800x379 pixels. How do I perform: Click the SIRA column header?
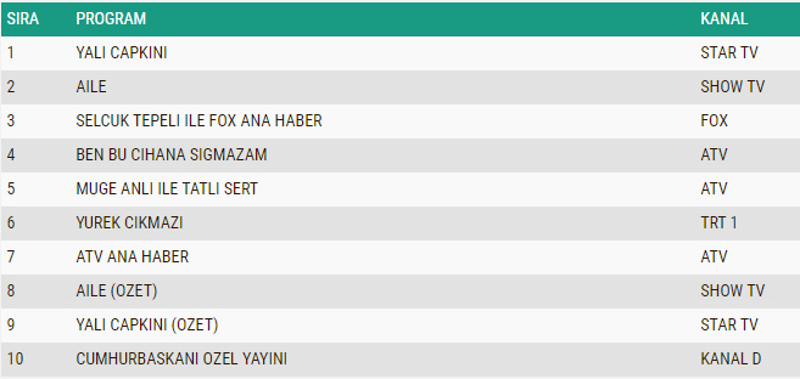23,19
